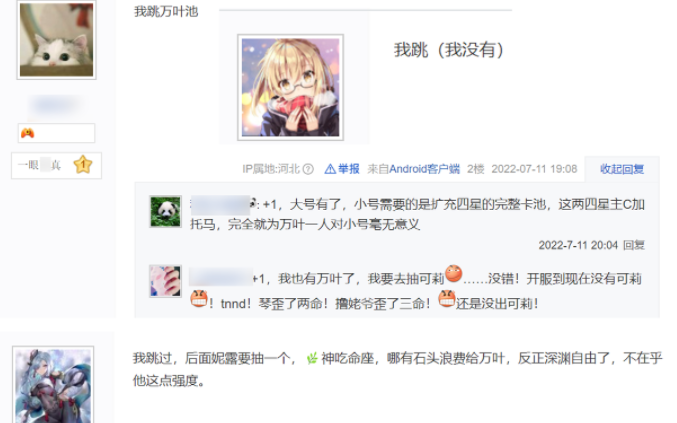Click the IP属地 question mark help icon
Screen dimensions: 677x423
(x=308, y=169)
